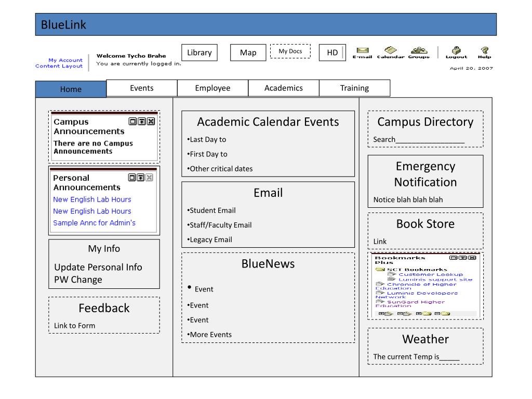Open Chronicle of Higher Education bookmark link
532x399 pixels.
point(416,286)
